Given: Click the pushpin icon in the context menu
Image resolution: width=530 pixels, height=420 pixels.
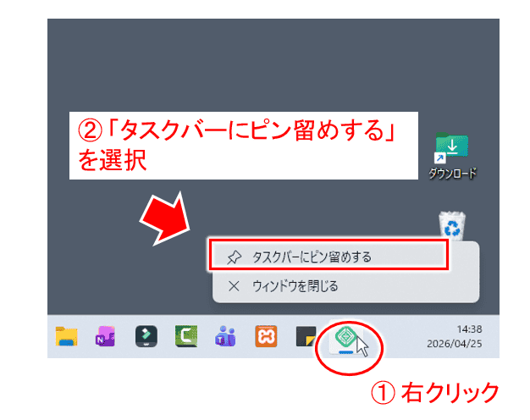Looking at the screenshot, I should (x=235, y=256).
